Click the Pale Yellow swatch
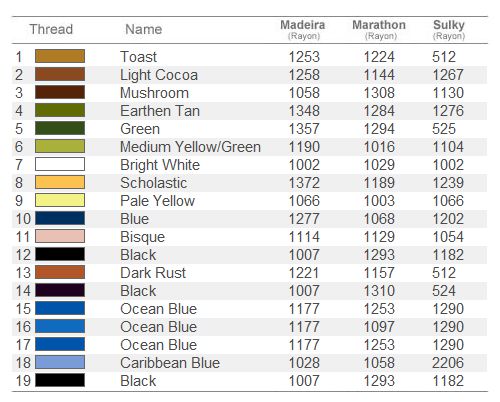500x402 pixels. [60, 200]
